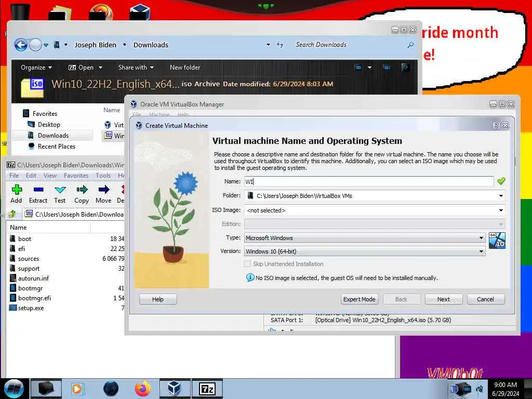Click the Add button in 7-Zip toolbar

coord(16,194)
